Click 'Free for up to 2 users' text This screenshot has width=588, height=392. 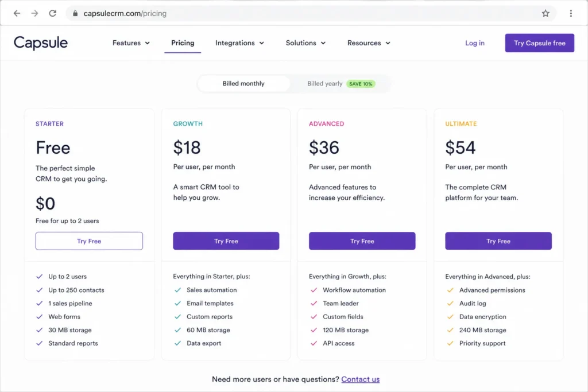point(67,221)
